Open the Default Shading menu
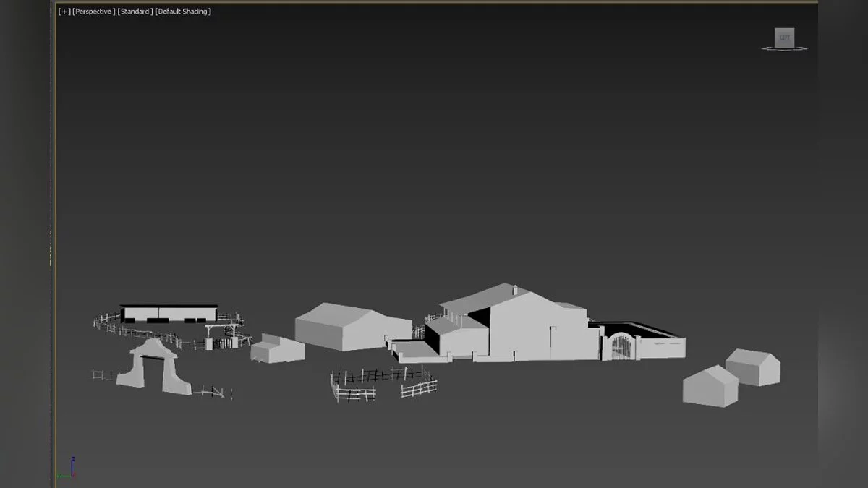Screen dimensions: 868x488 [x=184, y=12]
